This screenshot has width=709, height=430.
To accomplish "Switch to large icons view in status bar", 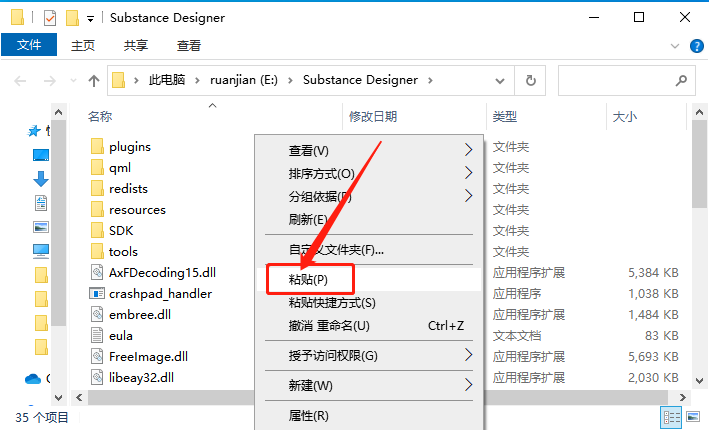I will pyautogui.click(x=693, y=416).
